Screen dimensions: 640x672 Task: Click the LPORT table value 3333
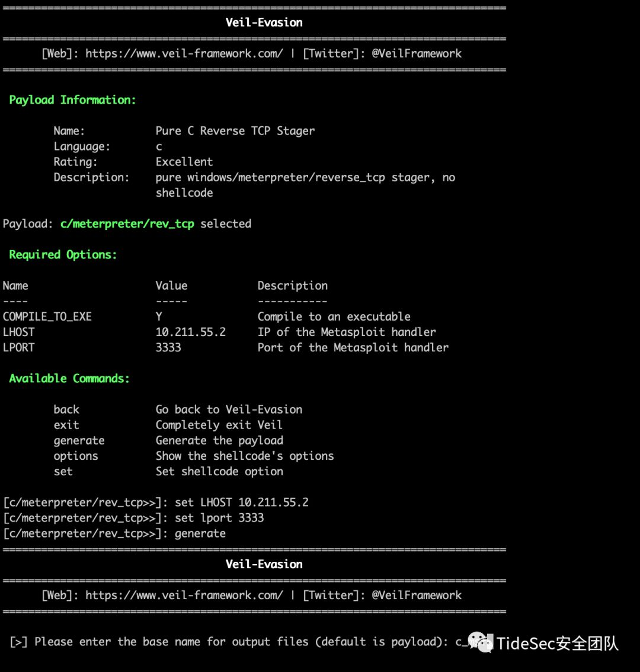coord(168,348)
